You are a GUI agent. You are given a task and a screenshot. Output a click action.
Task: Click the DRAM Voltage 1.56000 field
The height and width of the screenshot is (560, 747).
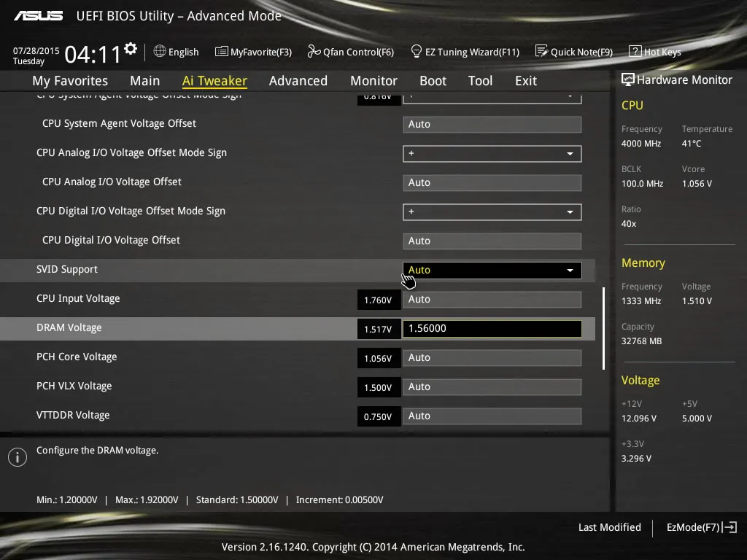tap(492, 329)
